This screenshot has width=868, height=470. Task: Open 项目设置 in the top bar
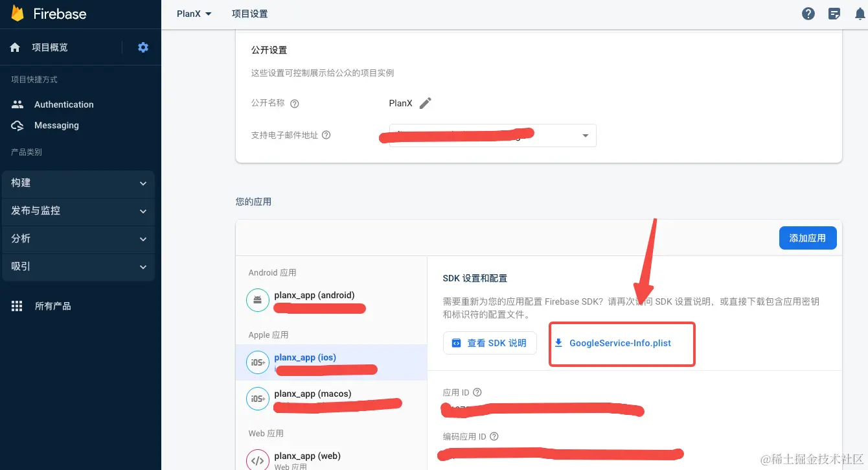(249, 14)
